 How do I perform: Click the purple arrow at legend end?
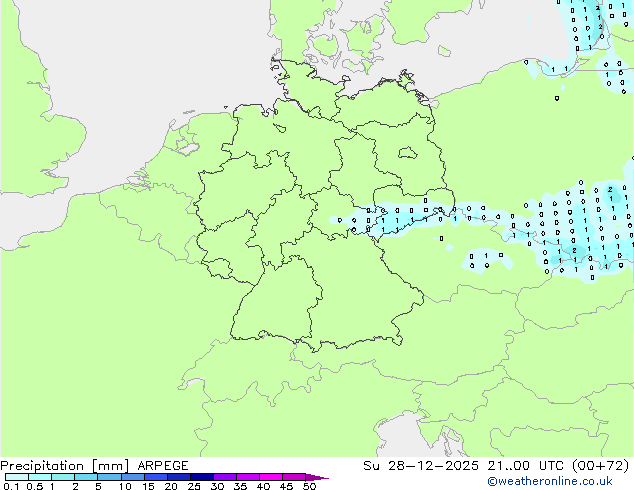pos(317,477)
